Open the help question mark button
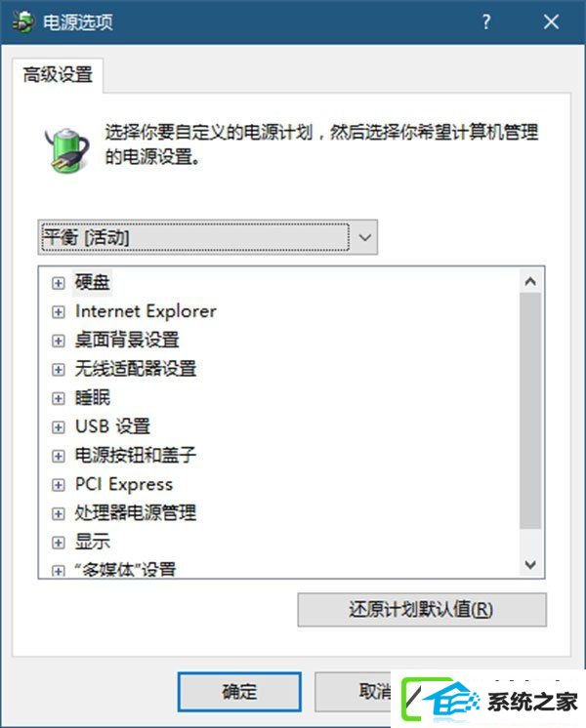586x728 pixels. (485, 21)
